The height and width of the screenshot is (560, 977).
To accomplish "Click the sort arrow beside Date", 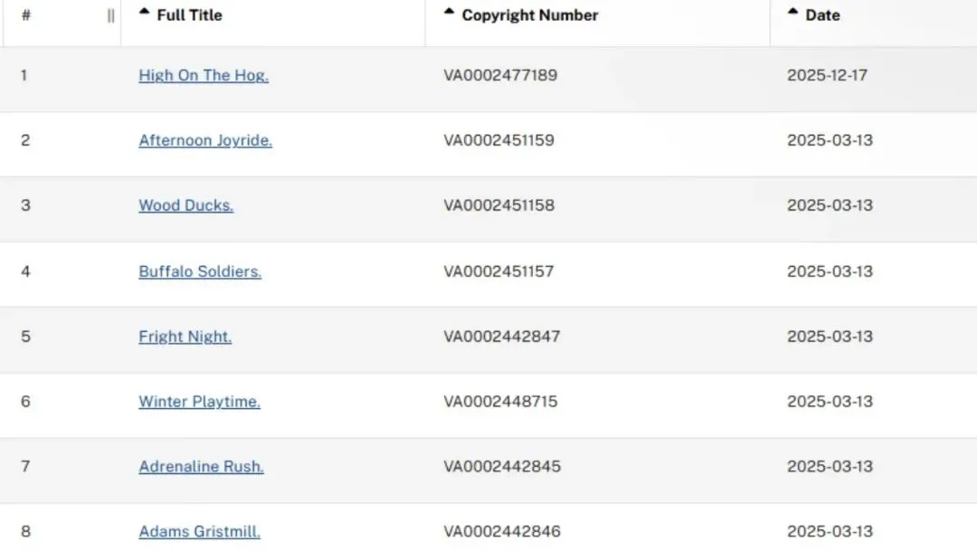I will tap(793, 12).
